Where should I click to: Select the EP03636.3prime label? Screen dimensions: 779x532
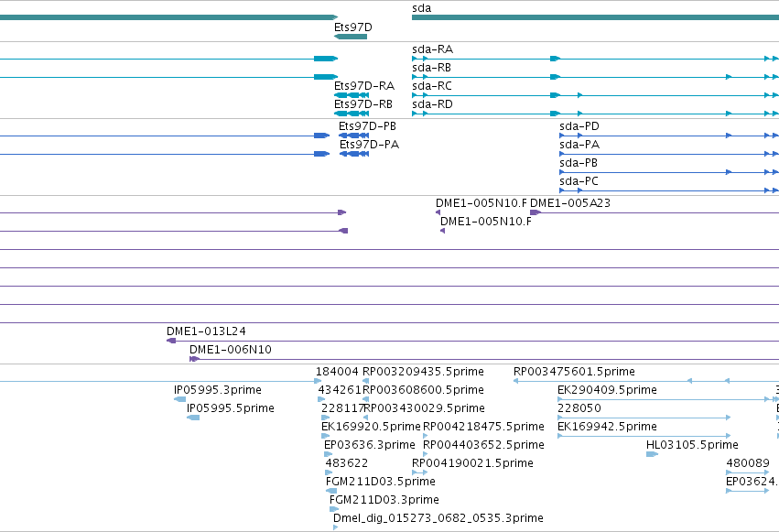click(x=370, y=445)
